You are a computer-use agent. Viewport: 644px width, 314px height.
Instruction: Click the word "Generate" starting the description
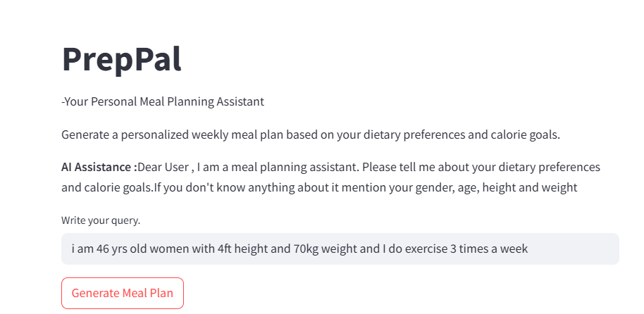click(x=85, y=134)
